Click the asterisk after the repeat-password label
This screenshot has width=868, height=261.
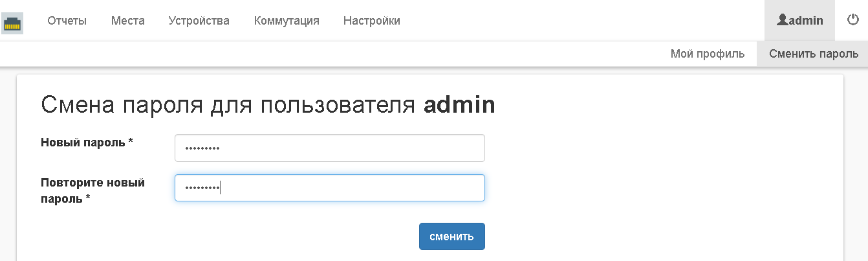88,199
